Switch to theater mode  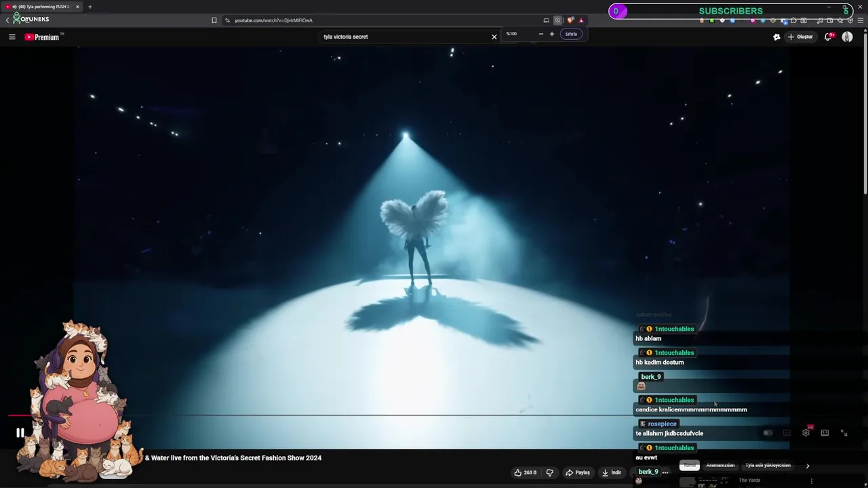coord(825,433)
